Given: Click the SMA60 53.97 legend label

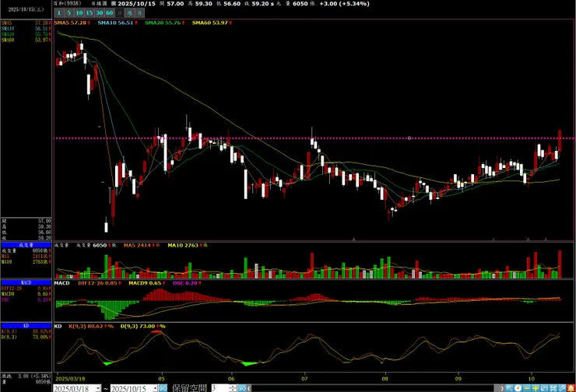Looking at the screenshot, I should pos(212,23).
